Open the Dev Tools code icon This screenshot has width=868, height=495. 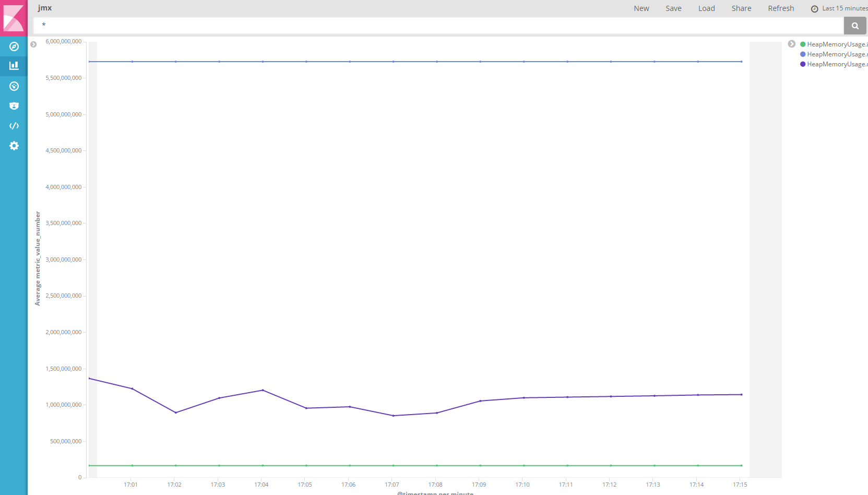[x=14, y=125]
